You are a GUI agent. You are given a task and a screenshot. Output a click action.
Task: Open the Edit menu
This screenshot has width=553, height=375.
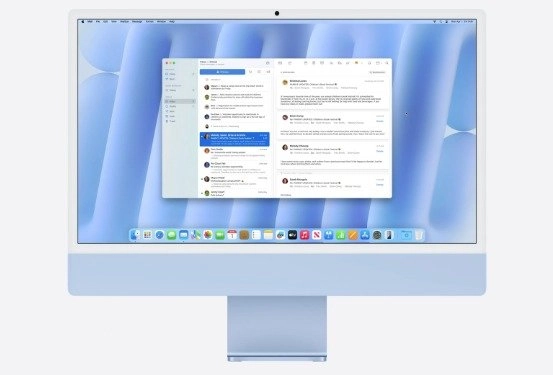pyautogui.click(x=105, y=22)
